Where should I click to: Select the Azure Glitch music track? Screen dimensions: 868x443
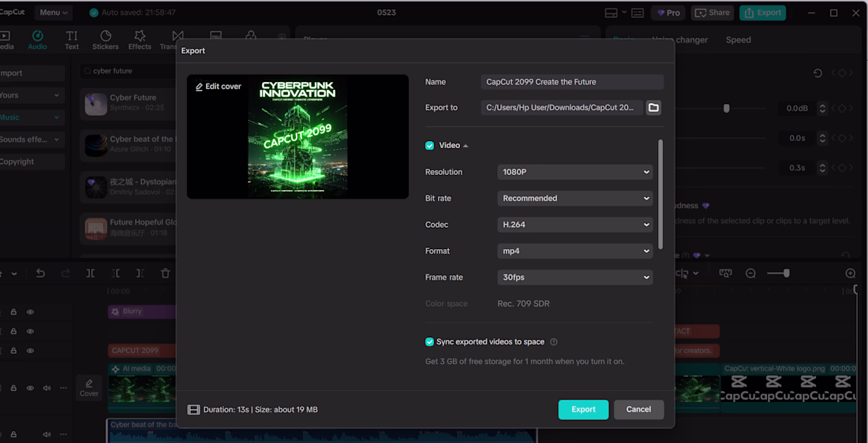(x=129, y=144)
